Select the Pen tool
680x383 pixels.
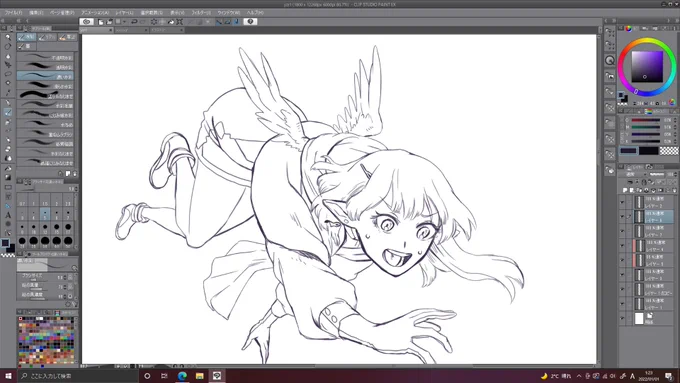pos(8,103)
